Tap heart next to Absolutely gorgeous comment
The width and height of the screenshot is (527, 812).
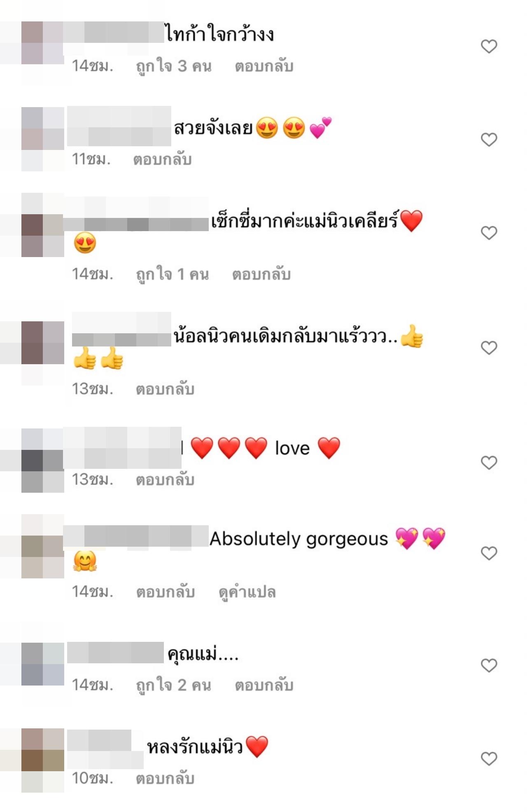489,553
